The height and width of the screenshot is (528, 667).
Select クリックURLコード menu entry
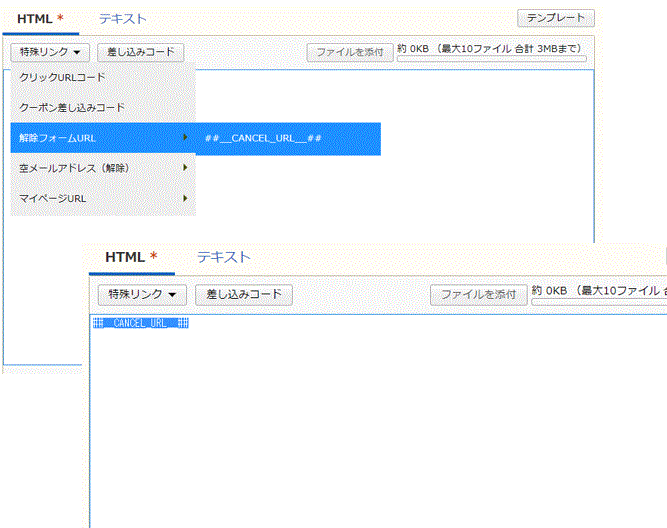click(x=103, y=77)
